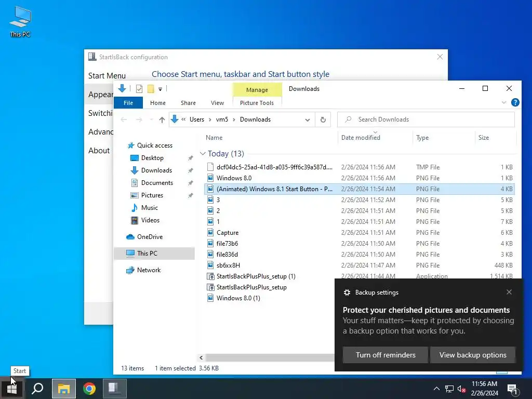This screenshot has width=532, height=399.
Task: Open taskbar Search magnifier
Action: (37, 389)
